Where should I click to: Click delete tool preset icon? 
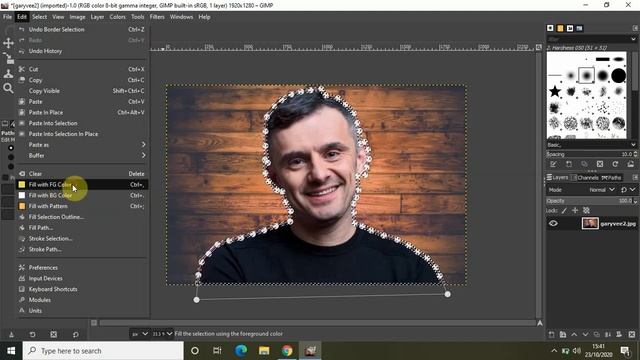(x=53, y=335)
